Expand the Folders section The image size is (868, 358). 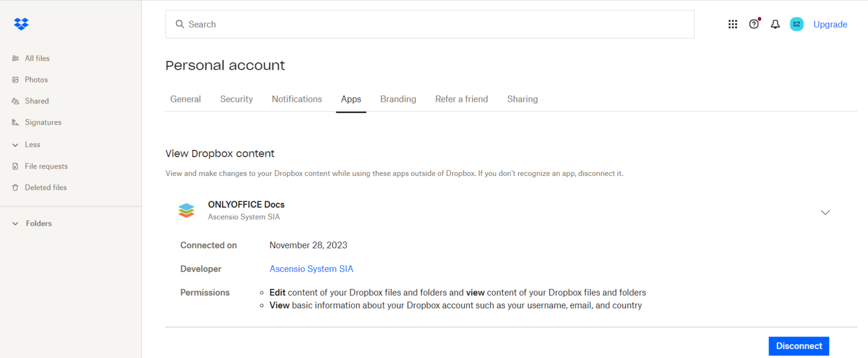pyautogui.click(x=15, y=223)
